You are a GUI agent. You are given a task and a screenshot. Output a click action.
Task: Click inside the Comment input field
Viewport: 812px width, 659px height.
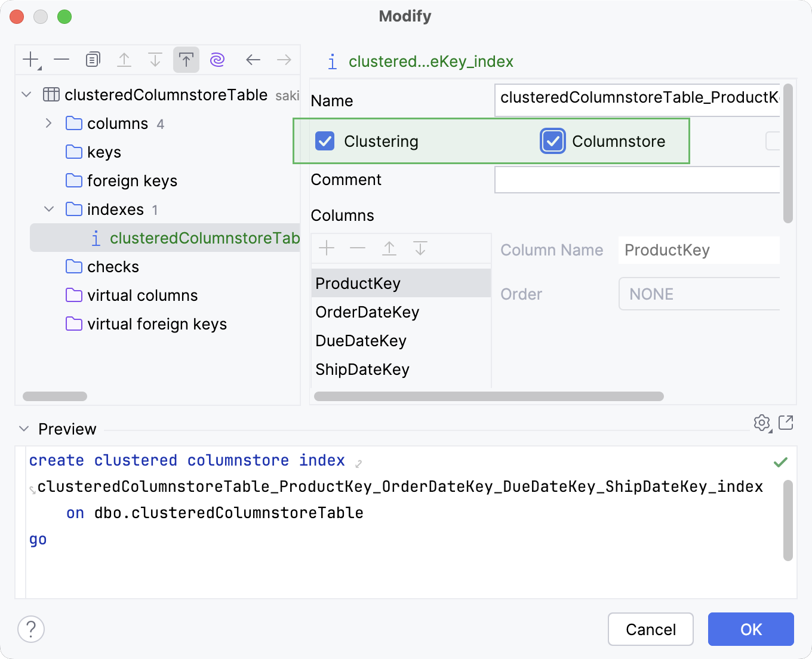pyautogui.click(x=637, y=180)
